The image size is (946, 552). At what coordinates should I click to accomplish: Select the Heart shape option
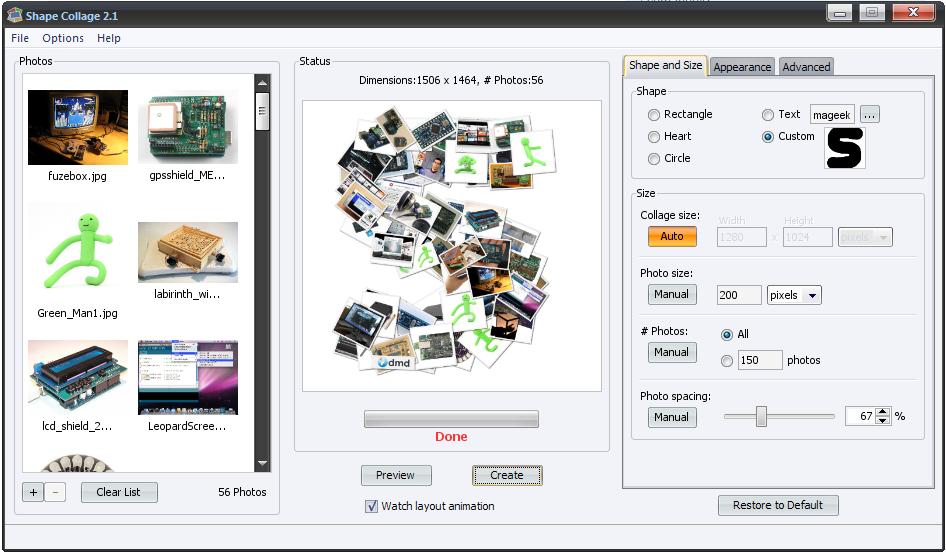(655, 137)
